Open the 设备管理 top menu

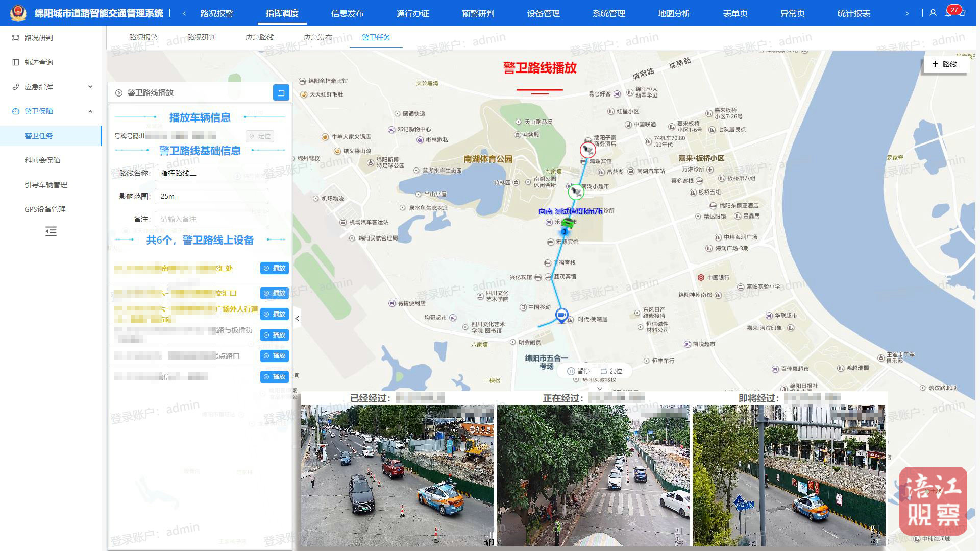tap(543, 13)
